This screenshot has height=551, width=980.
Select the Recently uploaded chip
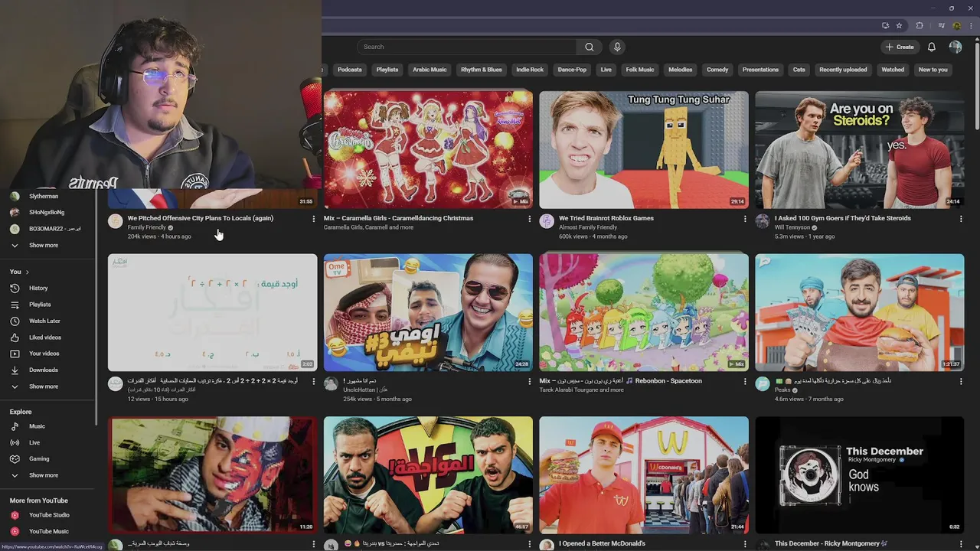(843, 70)
